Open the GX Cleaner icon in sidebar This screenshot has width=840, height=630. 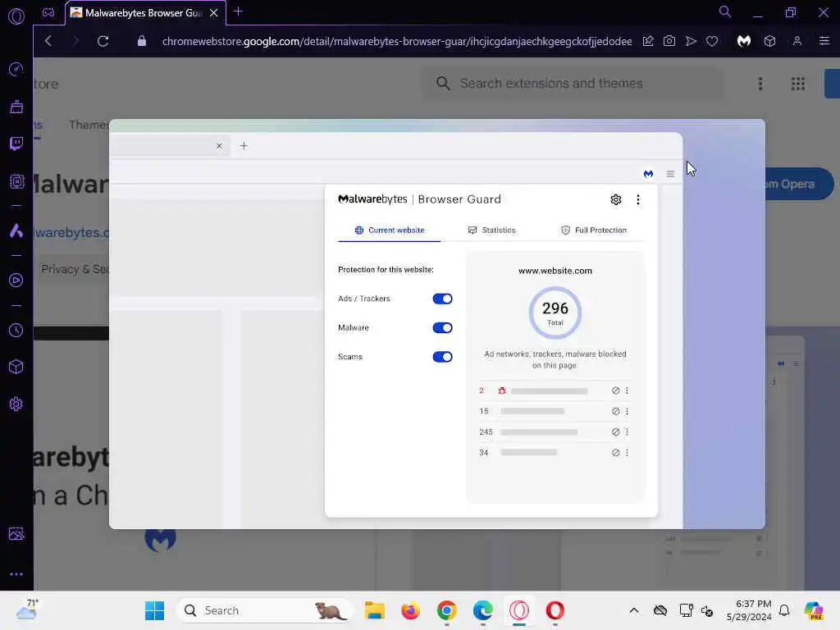coord(16,107)
